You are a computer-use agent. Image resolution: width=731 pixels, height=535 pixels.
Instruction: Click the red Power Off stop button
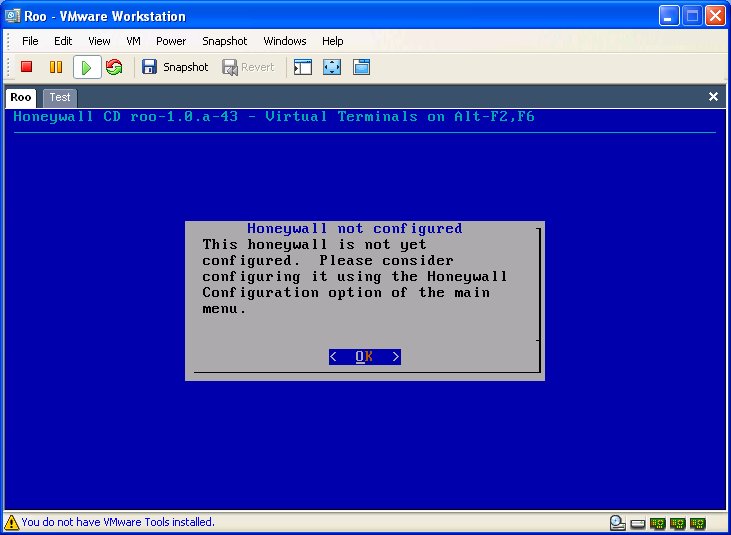click(27, 67)
